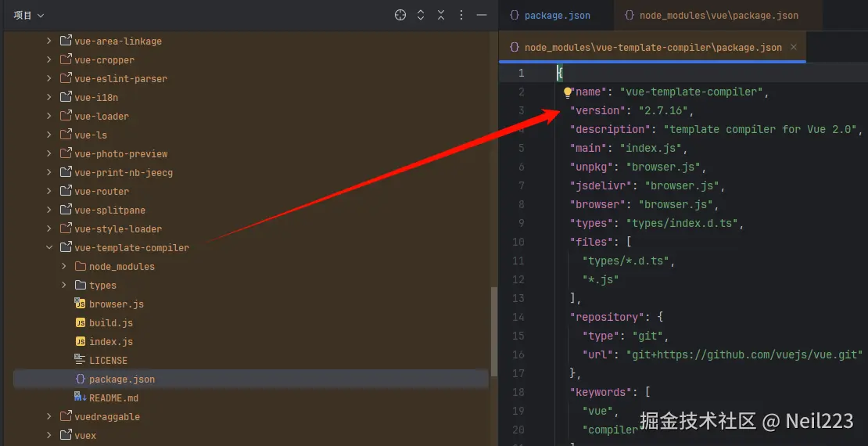868x446 pixels.
Task: Expand the vue-eslint-parser folder
Action: point(48,79)
